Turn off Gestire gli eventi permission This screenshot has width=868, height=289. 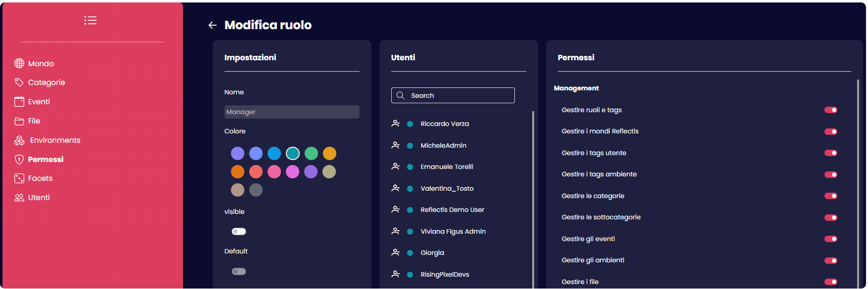[x=830, y=239]
